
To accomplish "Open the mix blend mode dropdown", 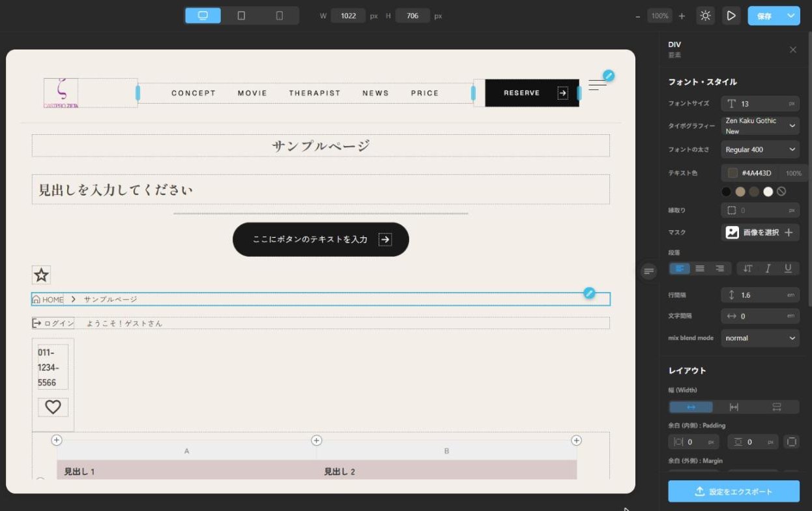I will [x=760, y=338].
